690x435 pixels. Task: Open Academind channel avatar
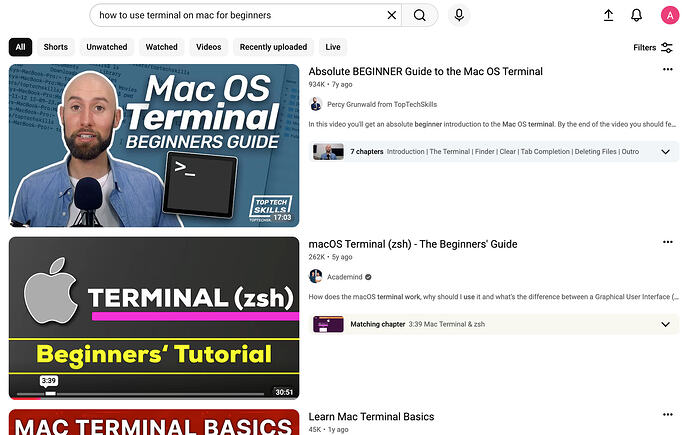click(x=316, y=277)
